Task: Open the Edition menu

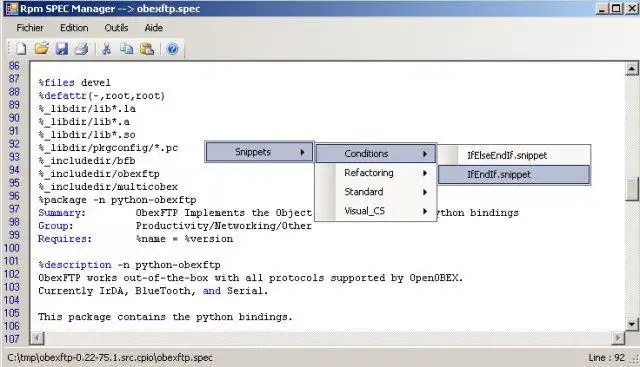Action: point(74,28)
